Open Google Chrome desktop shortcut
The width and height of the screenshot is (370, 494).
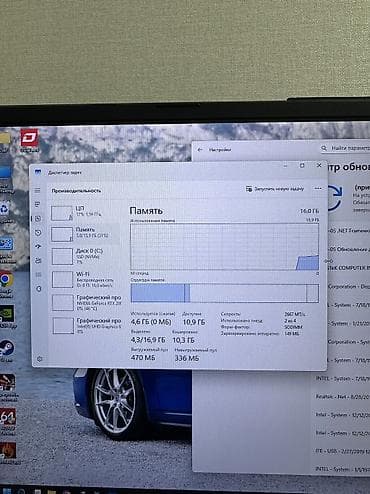pyautogui.click(x=6, y=283)
